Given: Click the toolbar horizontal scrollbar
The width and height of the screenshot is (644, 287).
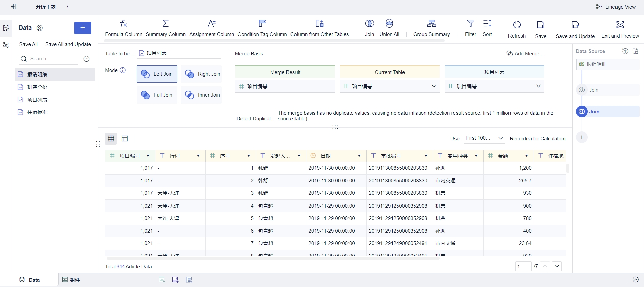Looking at the screenshot, I should (274, 41).
